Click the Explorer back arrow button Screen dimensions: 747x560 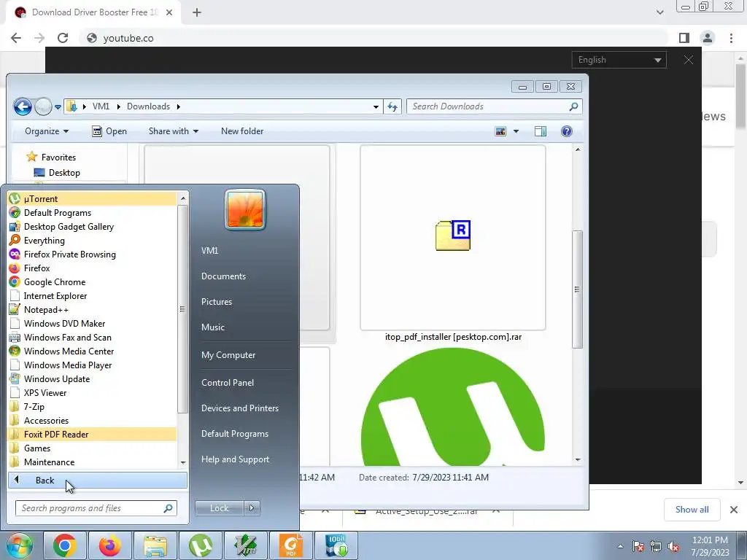click(23, 106)
